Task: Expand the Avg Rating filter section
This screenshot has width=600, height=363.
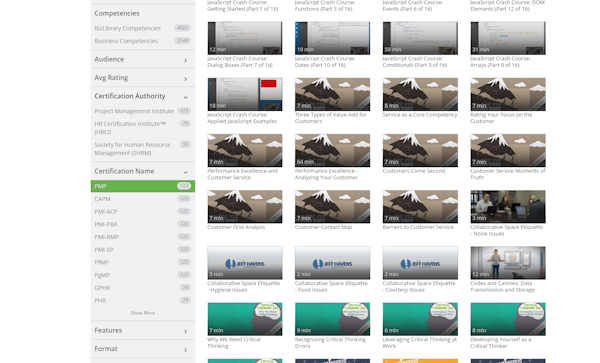Action: [142, 78]
